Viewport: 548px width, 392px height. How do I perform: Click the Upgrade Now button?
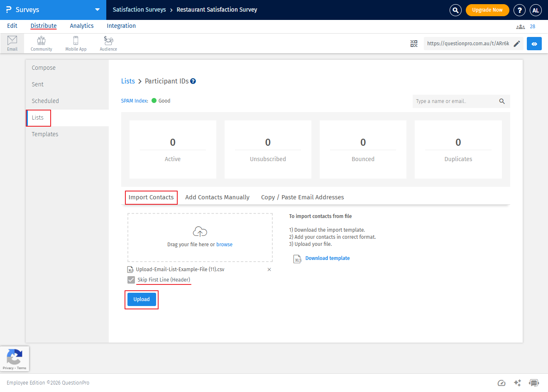pos(487,10)
